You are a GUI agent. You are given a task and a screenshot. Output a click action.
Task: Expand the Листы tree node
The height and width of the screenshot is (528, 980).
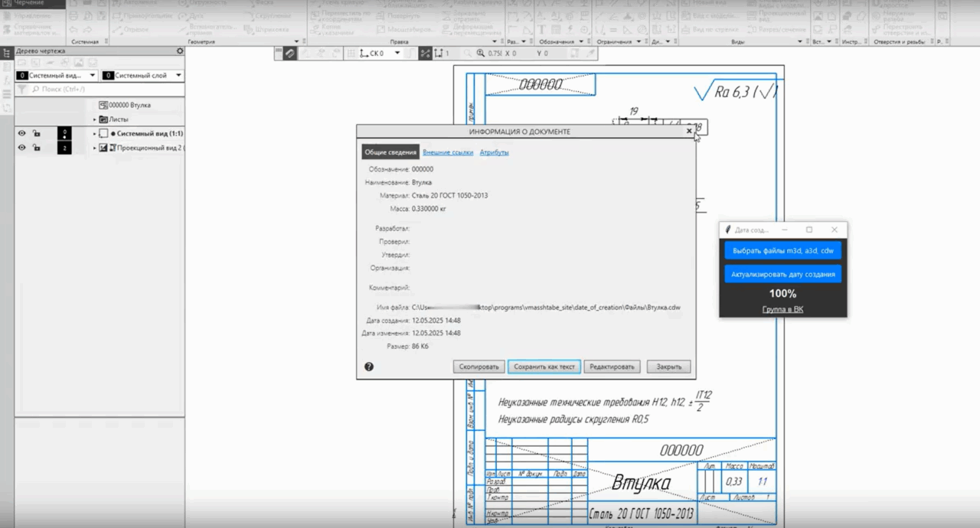click(x=95, y=119)
